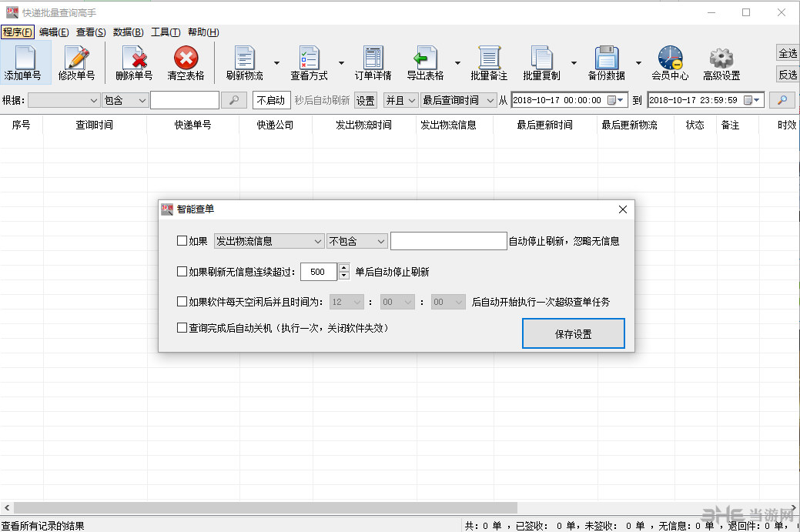Viewport: 800px width, 532px height.
Task: Increase the 500 value with the up stepper
Action: tap(344, 267)
